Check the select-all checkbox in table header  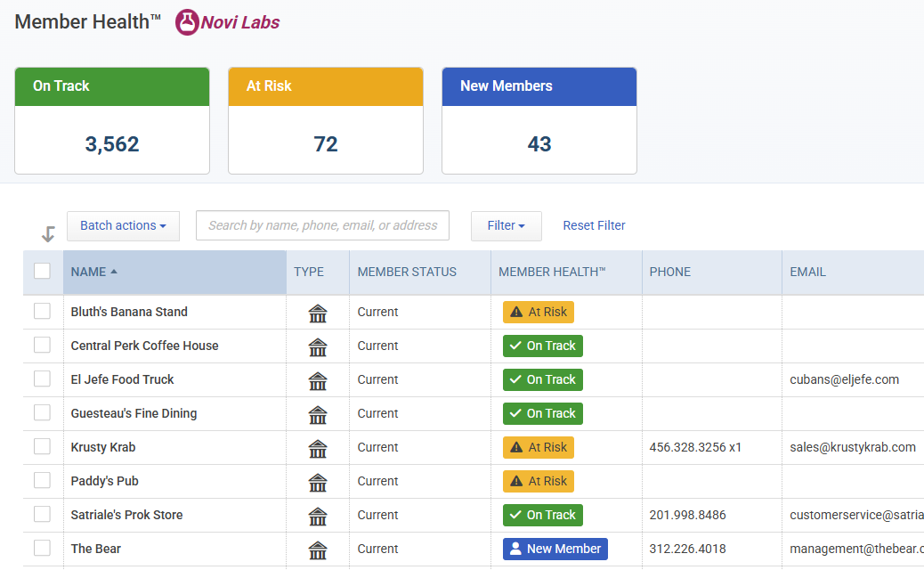(42, 271)
